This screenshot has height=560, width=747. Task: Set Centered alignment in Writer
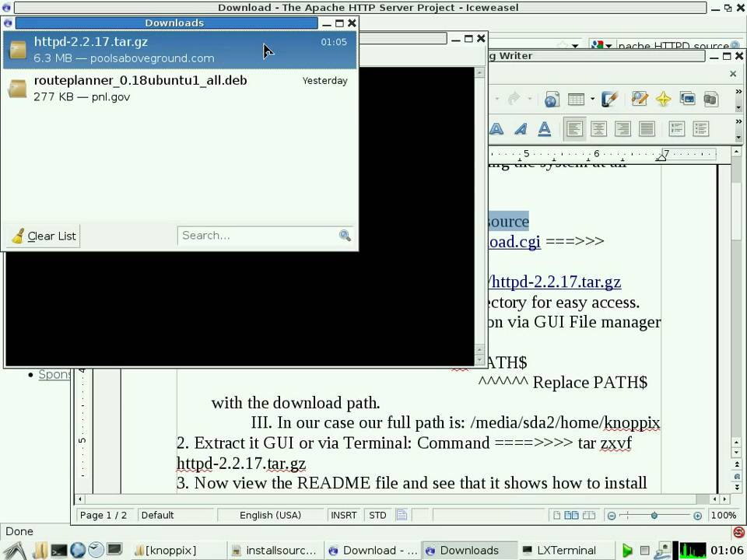click(598, 128)
